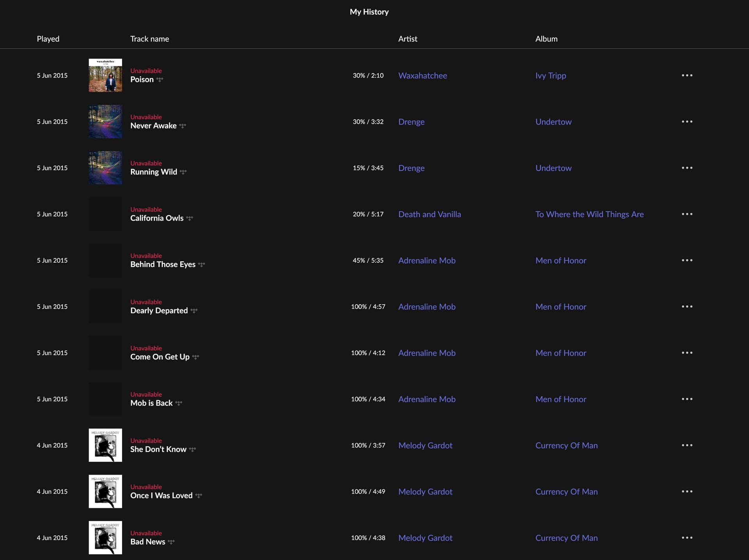
Task: Open the more options menu for California Owls
Action: 687,214
